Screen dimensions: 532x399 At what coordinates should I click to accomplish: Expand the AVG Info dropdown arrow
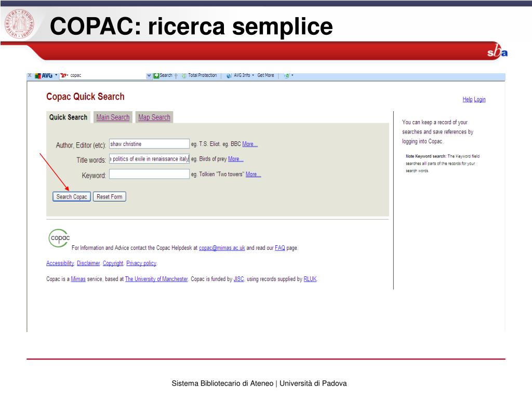pyautogui.click(x=253, y=75)
